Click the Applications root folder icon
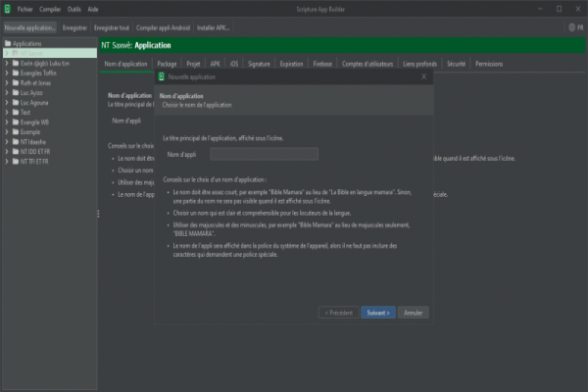The width and height of the screenshot is (588, 392). 7,44
